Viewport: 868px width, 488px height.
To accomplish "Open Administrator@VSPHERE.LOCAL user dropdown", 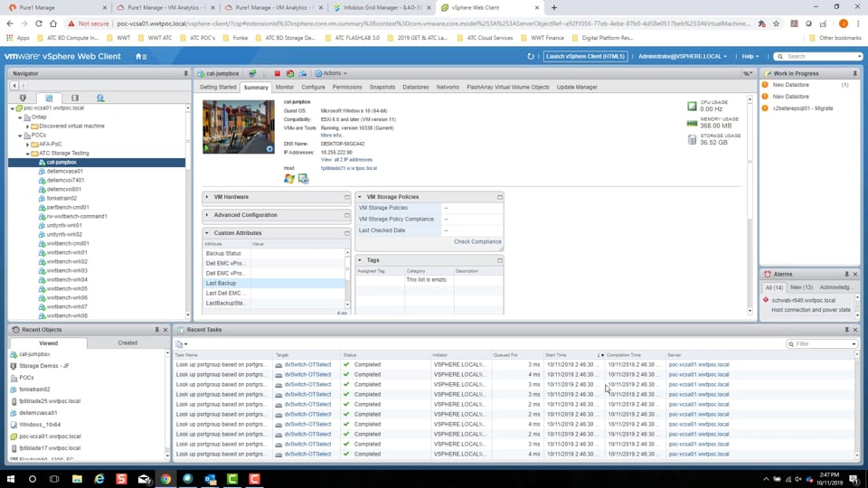I will 682,56.
